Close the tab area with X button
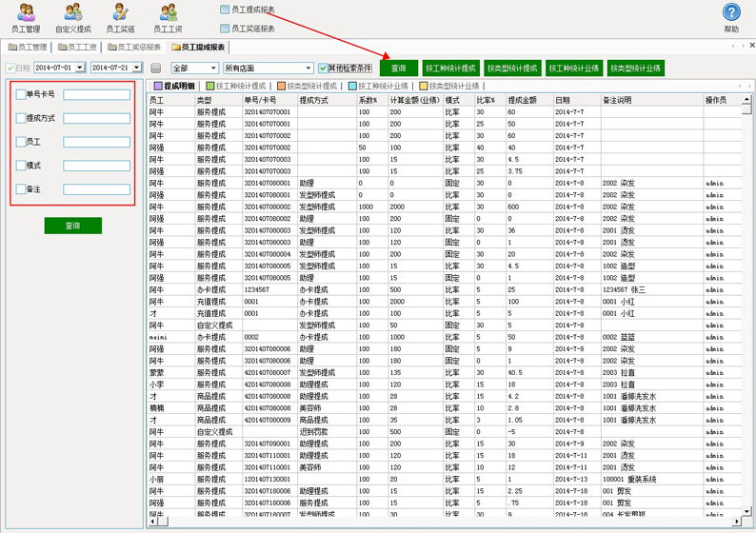The width and height of the screenshot is (756, 533). tap(751, 46)
